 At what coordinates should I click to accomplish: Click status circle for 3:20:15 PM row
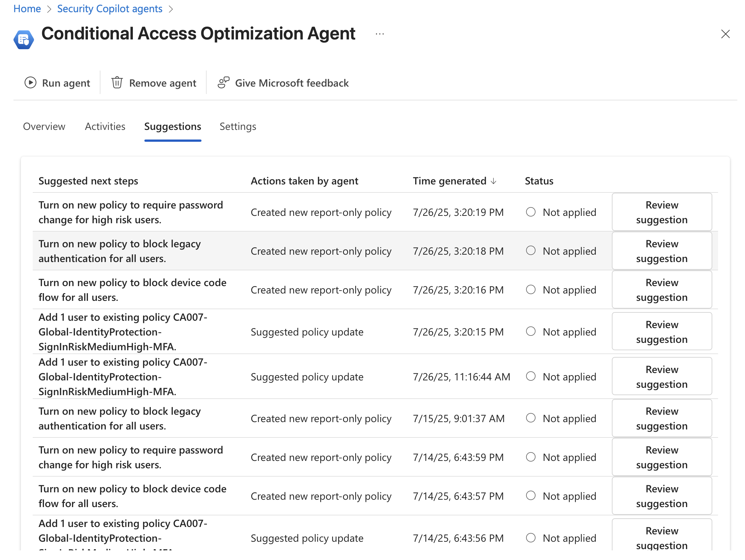(531, 331)
